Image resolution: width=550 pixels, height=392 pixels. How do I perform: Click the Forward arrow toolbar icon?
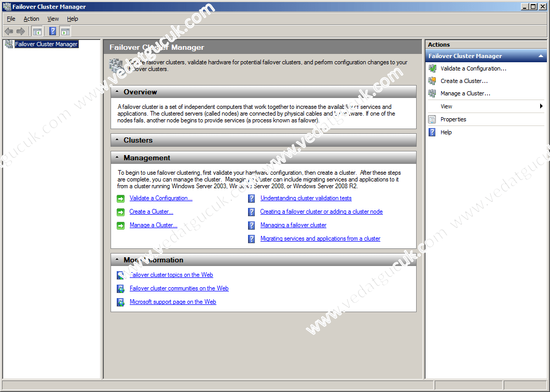(21, 32)
